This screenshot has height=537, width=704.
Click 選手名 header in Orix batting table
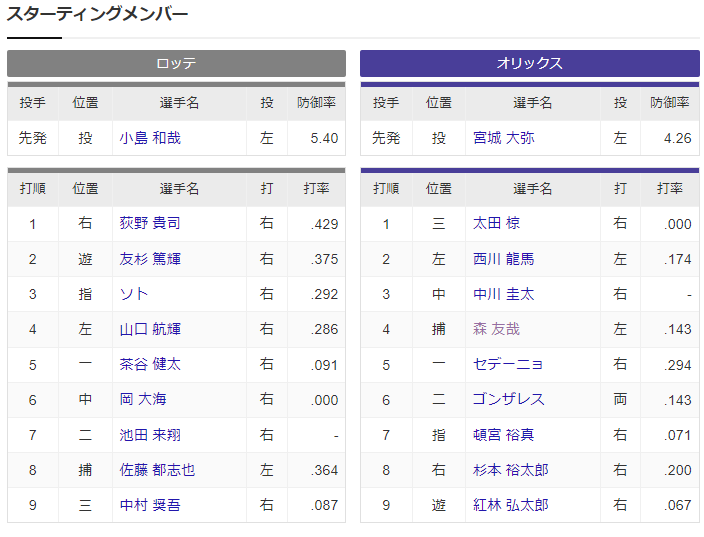(x=532, y=189)
